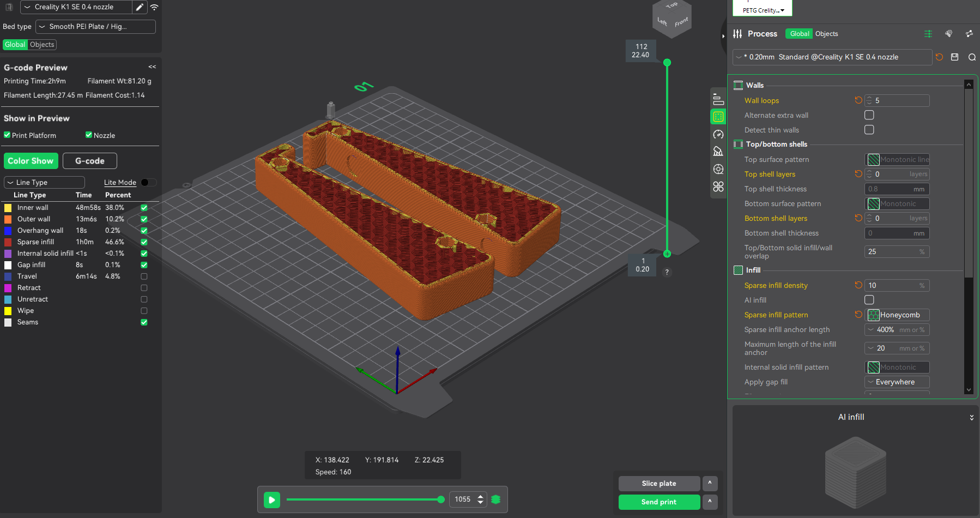Toggle Lite Mode switch
Image resolution: width=980 pixels, height=518 pixels.
pos(148,183)
